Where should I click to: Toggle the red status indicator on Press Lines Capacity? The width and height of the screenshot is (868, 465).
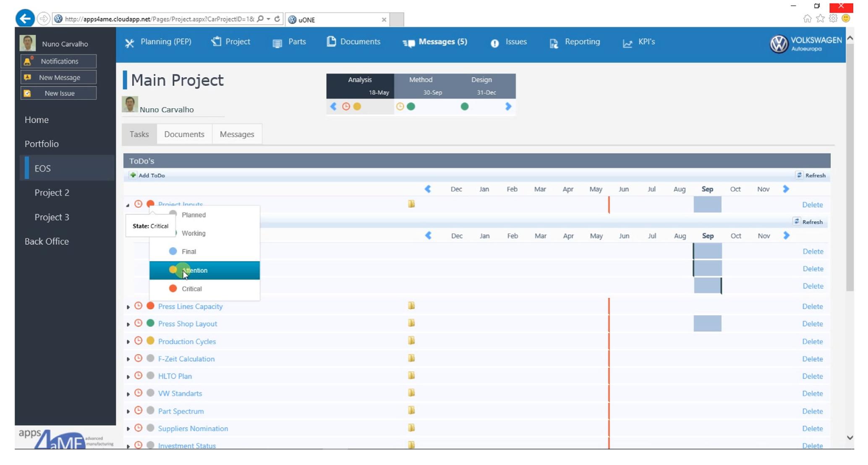[150, 306]
